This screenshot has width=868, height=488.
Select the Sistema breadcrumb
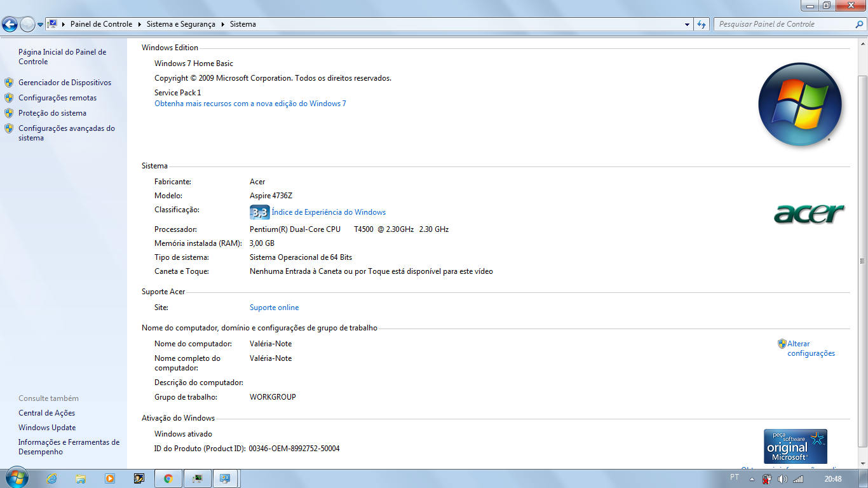point(243,24)
